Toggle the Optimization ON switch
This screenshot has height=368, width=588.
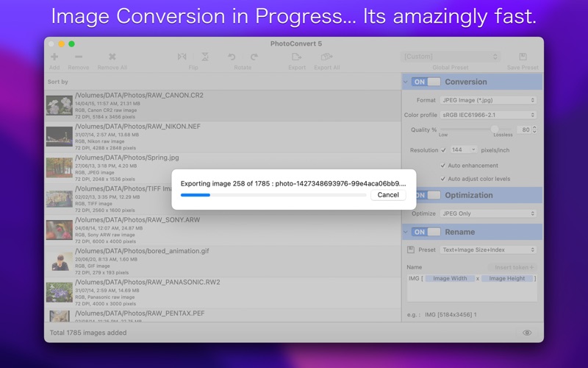(x=428, y=195)
